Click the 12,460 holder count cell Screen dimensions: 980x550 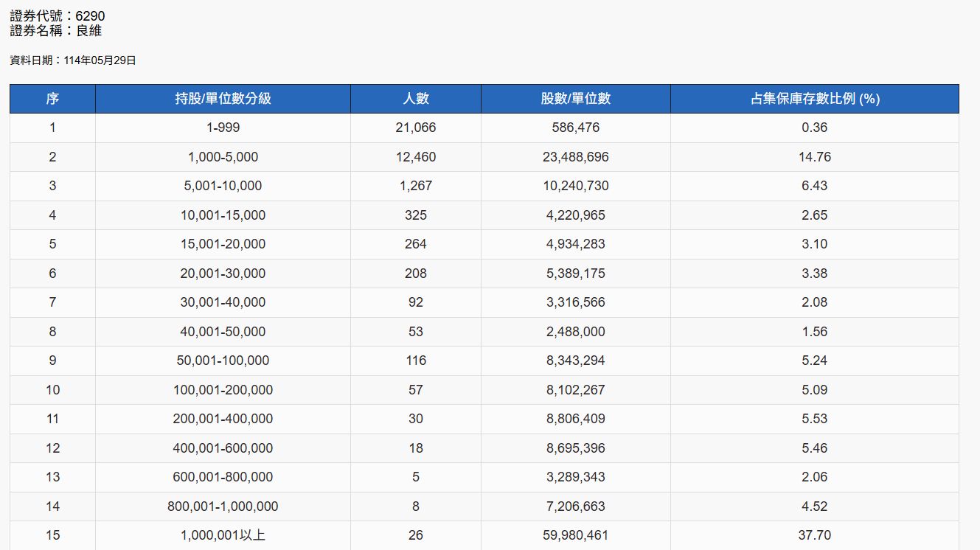tap(416, 157)
